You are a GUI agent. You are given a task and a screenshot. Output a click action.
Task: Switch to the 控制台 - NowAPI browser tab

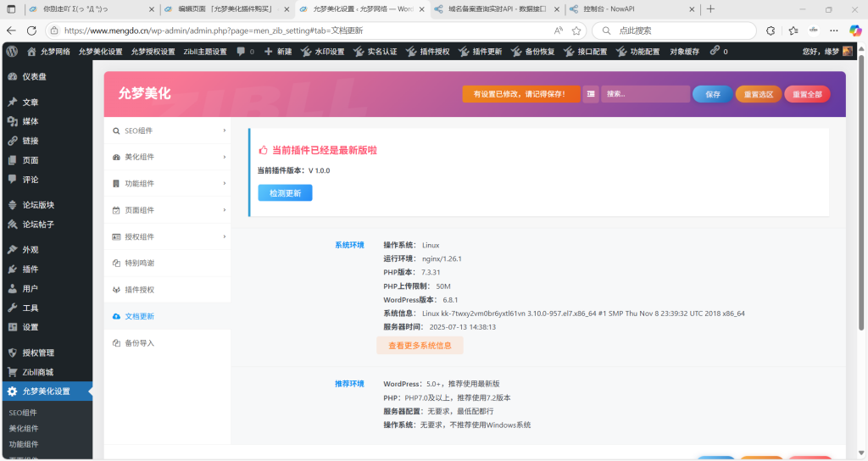tap(632, 8)
